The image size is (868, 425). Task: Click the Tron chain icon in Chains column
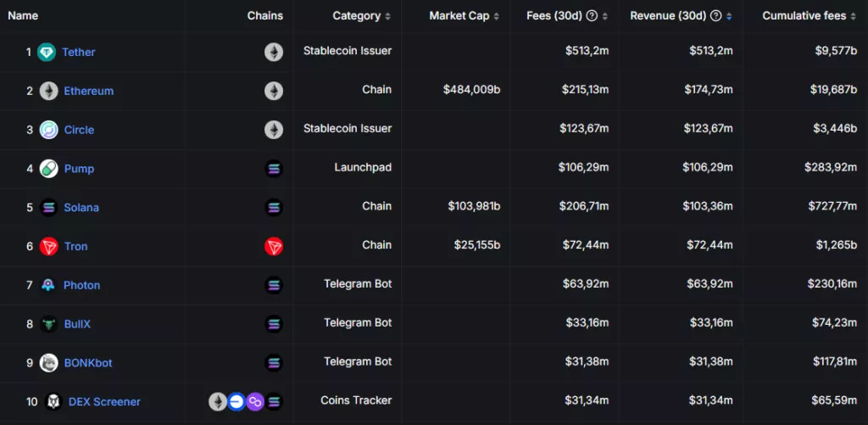point(274,246)
